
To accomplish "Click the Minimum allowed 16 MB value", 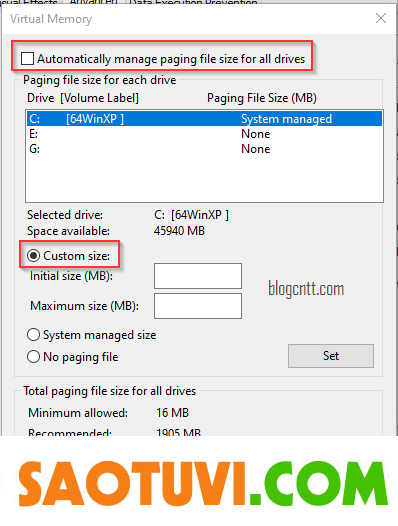I will (172, 413).
